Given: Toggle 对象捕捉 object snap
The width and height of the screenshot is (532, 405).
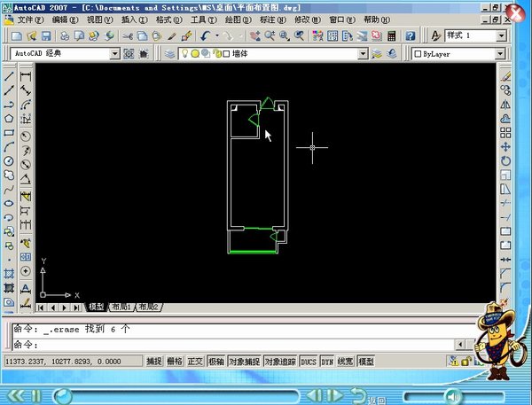Looking at the screenshot, I should 245,362.
